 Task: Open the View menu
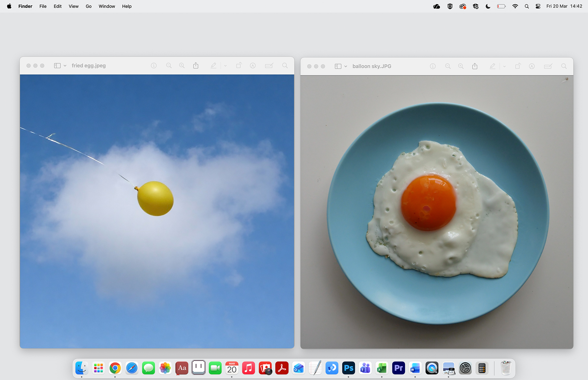[x=73, y=6]
